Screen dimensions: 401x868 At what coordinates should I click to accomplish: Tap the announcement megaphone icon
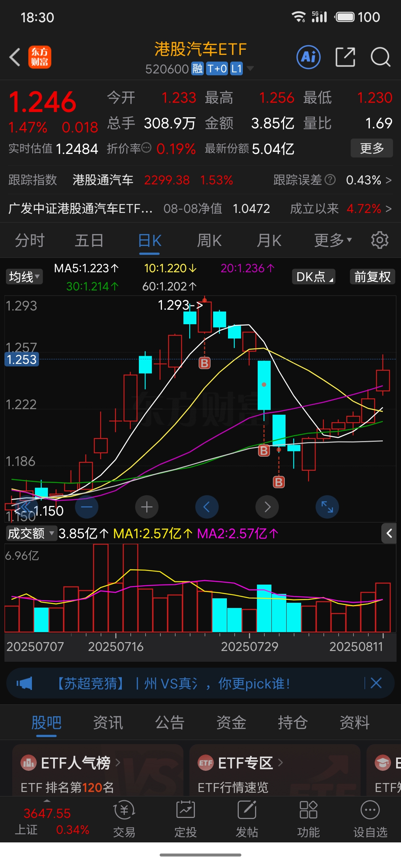25,683
